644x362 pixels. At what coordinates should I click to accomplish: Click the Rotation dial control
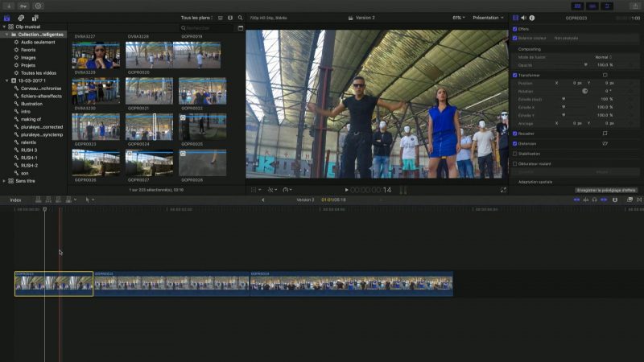tap(585, 91)
